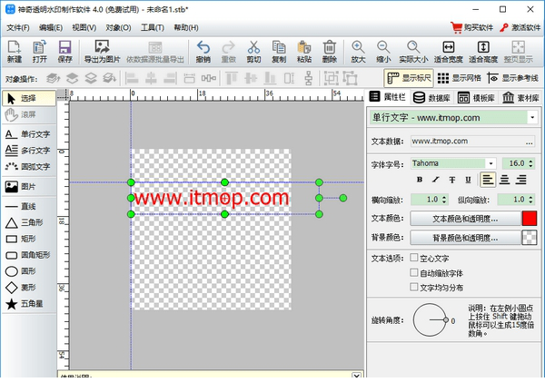Viewport: 545px width, 392px height.
Task: Open the font size 16.0 dropdown
Action: [530, 162]
